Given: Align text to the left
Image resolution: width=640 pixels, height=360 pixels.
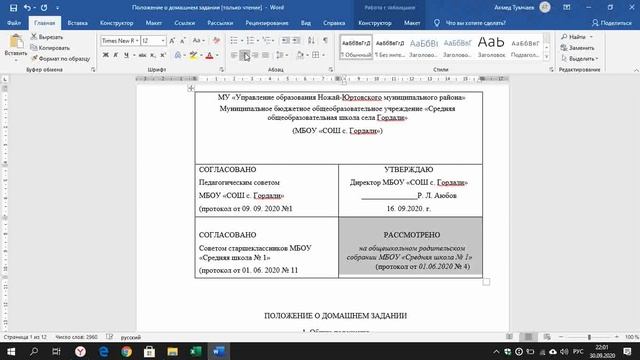Looking at the screenshot, I should point(234,55).
